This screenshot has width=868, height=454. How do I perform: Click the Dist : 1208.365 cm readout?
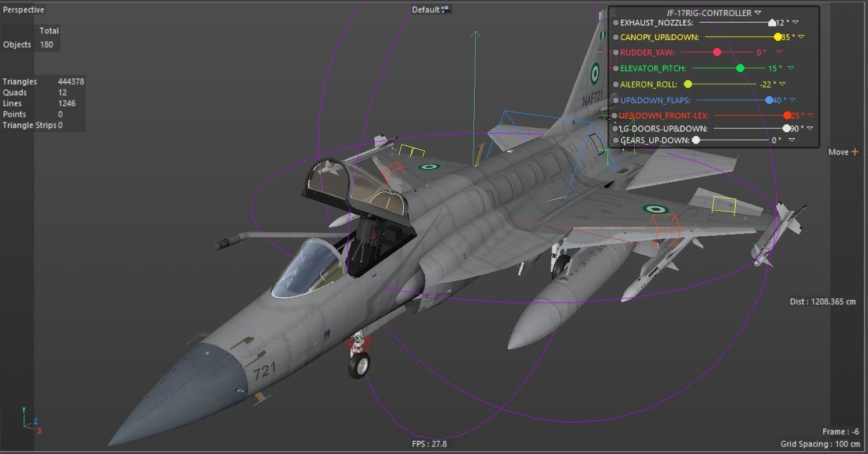tap(823, 302)
